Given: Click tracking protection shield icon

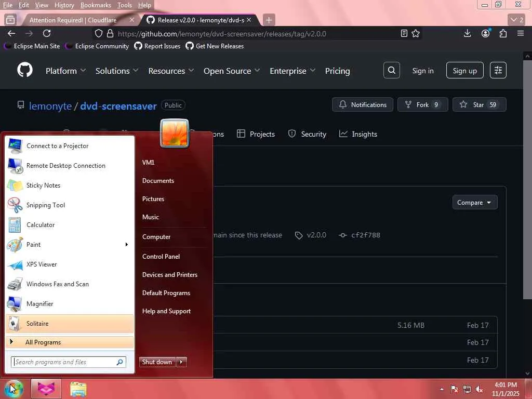Looking at the screenshot, I should [x=98, y=34].
